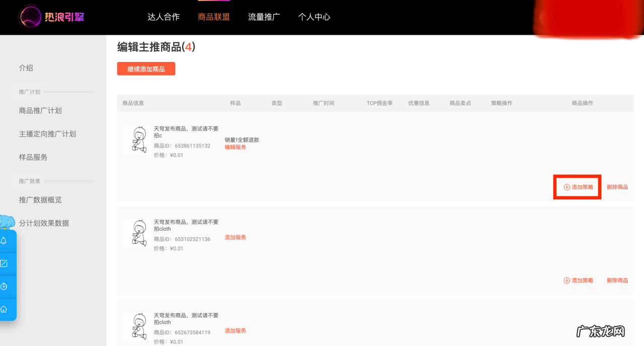Click the plus icon beside highlighted 添加策略

pyautogui.click(x=567, y=187)
